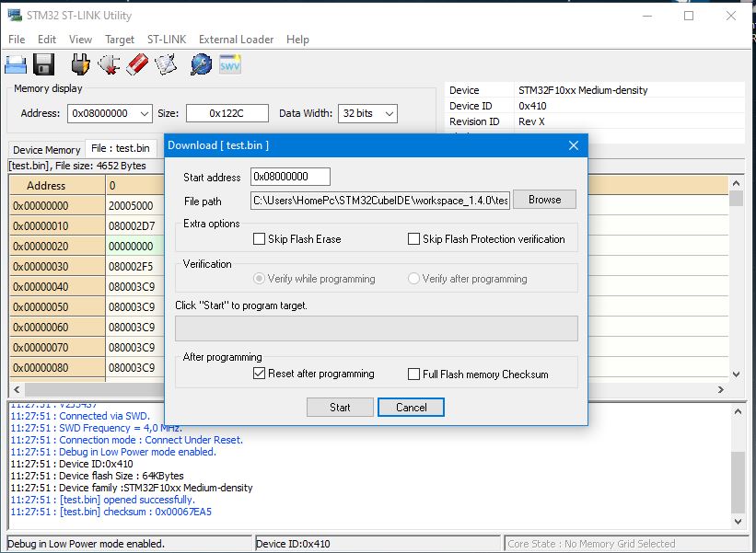Open the Target menu
Screen dimensions: 756x553
pyautogui.click(x=120, y=40)
